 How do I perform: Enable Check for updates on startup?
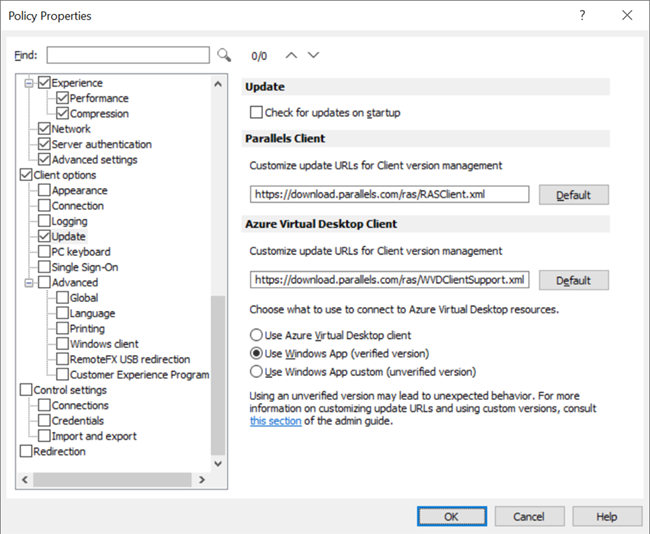tap(257, 113)
